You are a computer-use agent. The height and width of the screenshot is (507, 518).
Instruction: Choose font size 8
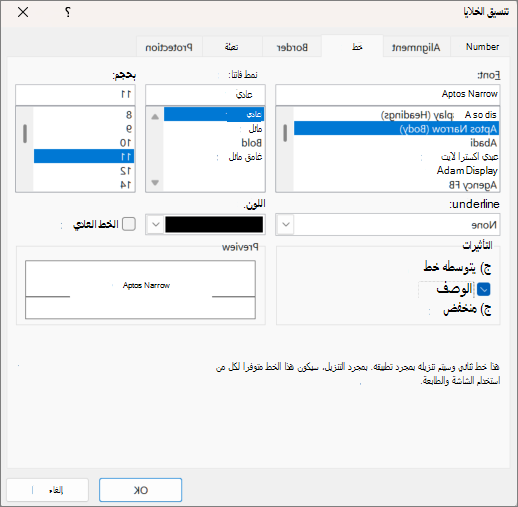84,115
